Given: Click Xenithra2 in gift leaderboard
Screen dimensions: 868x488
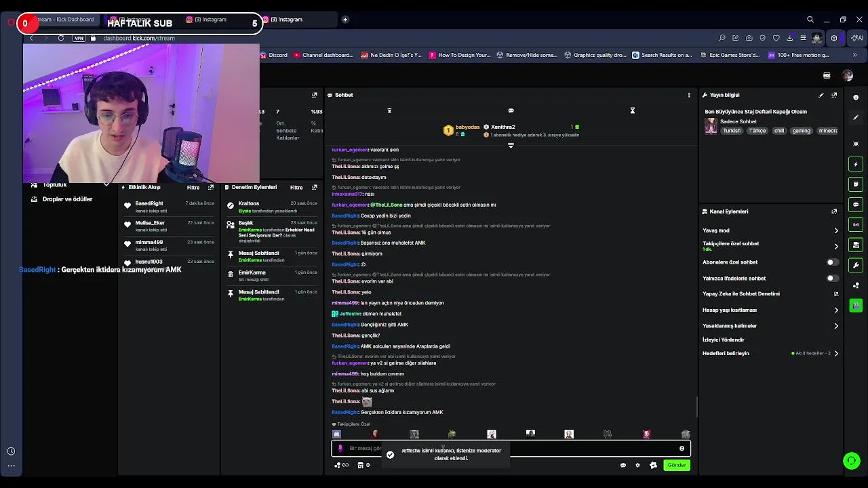Looking at the screenshot, I should pyautogui.click(x=502, y=127).
